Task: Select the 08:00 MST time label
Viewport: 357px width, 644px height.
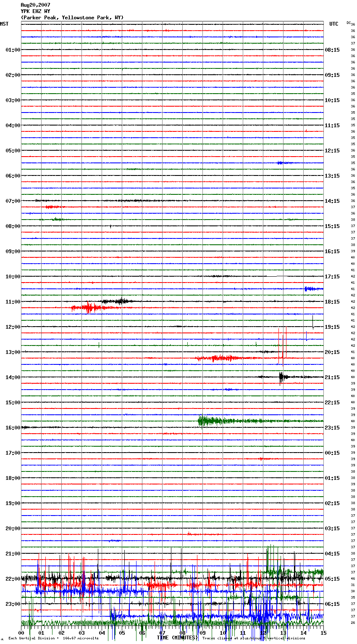Action: [x=13, y=226]
